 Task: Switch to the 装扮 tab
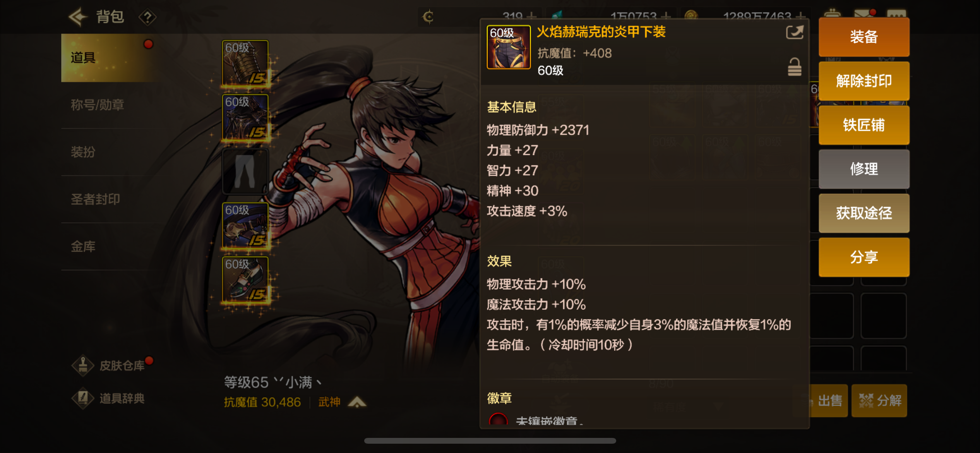click(x=83, y=152)
